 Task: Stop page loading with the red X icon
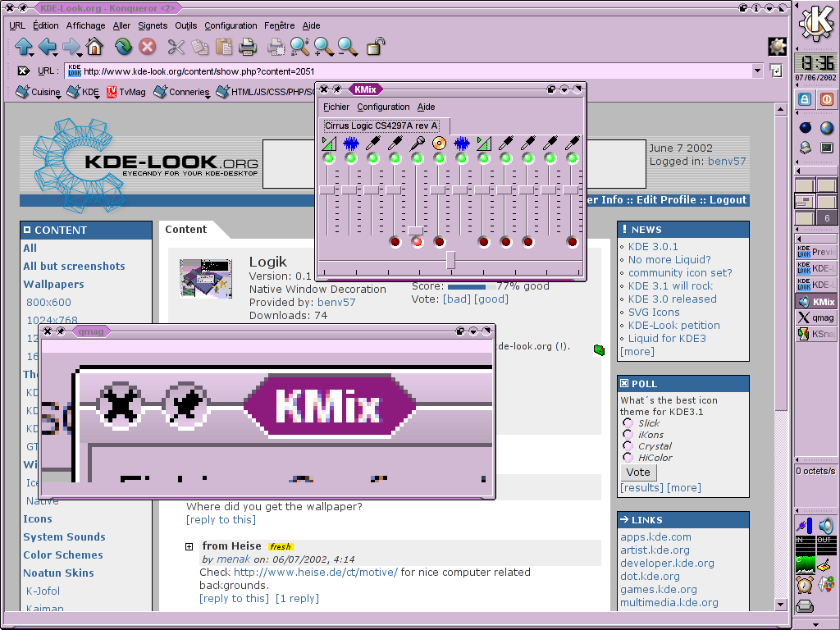pyautogui.click(x=147, y=47)
